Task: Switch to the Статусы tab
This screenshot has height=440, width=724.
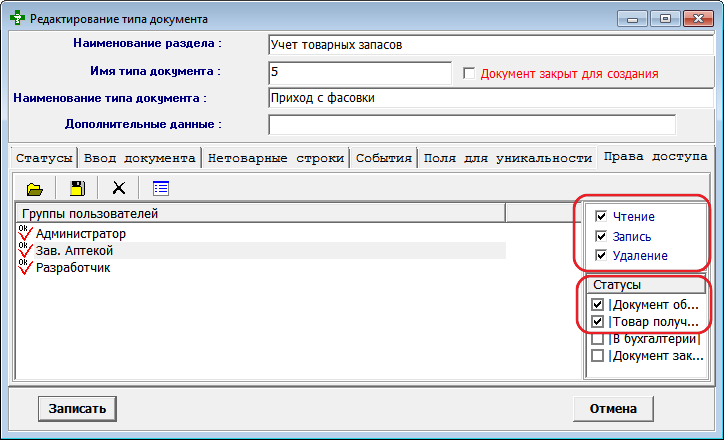Action: [44, 158]
